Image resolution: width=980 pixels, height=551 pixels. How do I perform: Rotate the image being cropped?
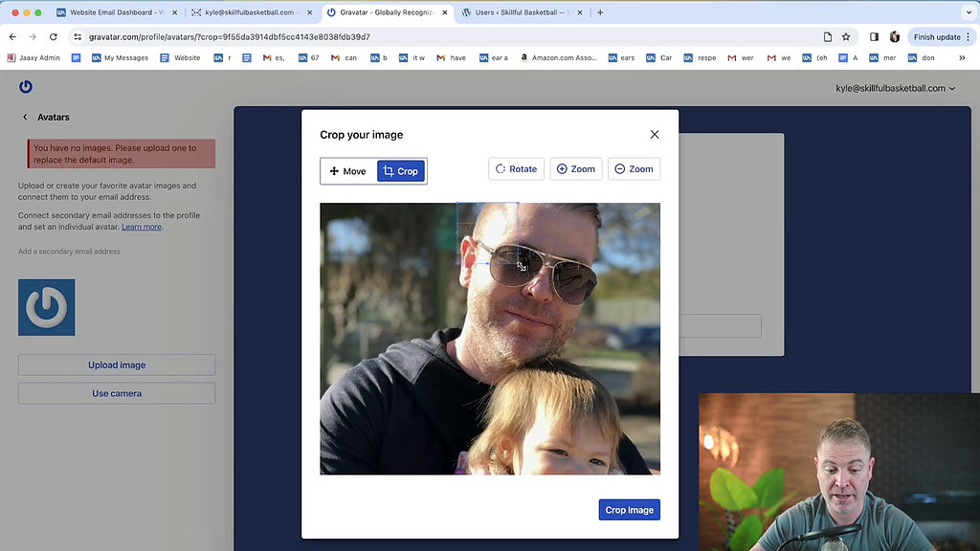point(516,168)
